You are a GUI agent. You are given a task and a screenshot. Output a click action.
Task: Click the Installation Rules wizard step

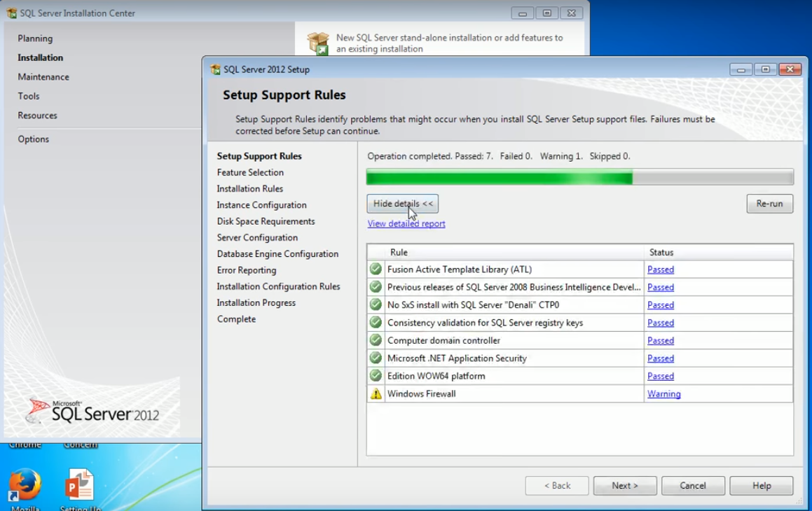249,188
